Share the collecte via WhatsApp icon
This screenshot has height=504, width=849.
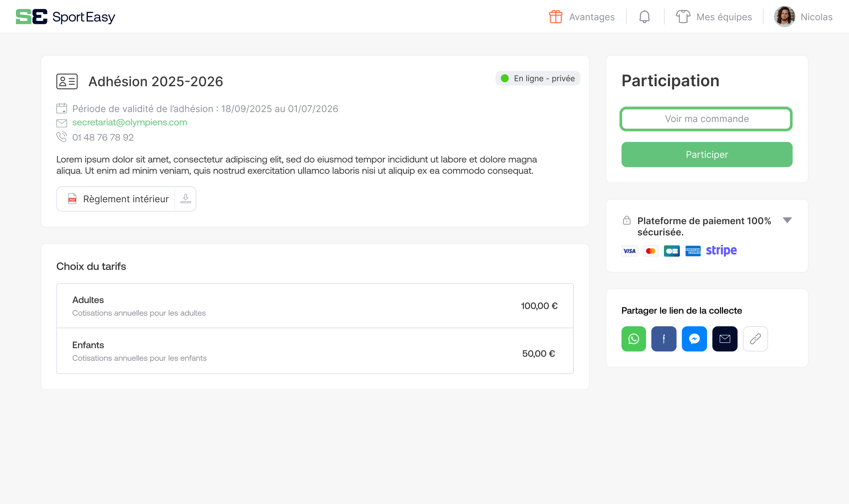tap(633, 339)
